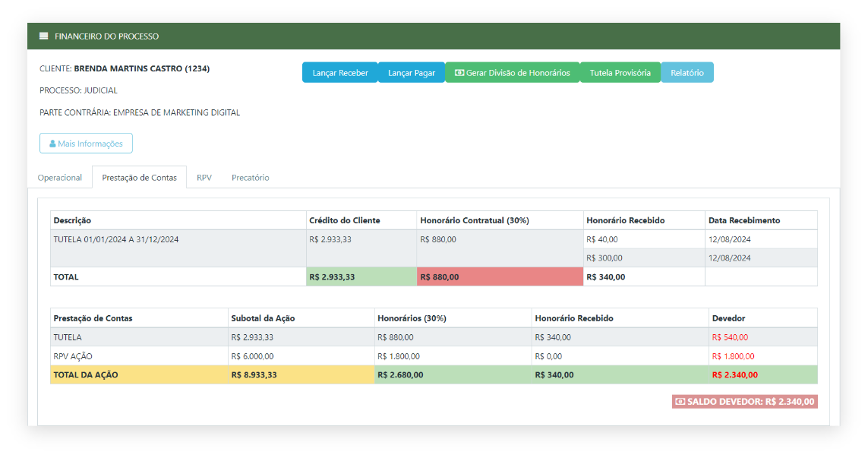This screenshot has width=868, height=458.
Task: Click the user icon in Mais Informações
Action: coord(52,144)
